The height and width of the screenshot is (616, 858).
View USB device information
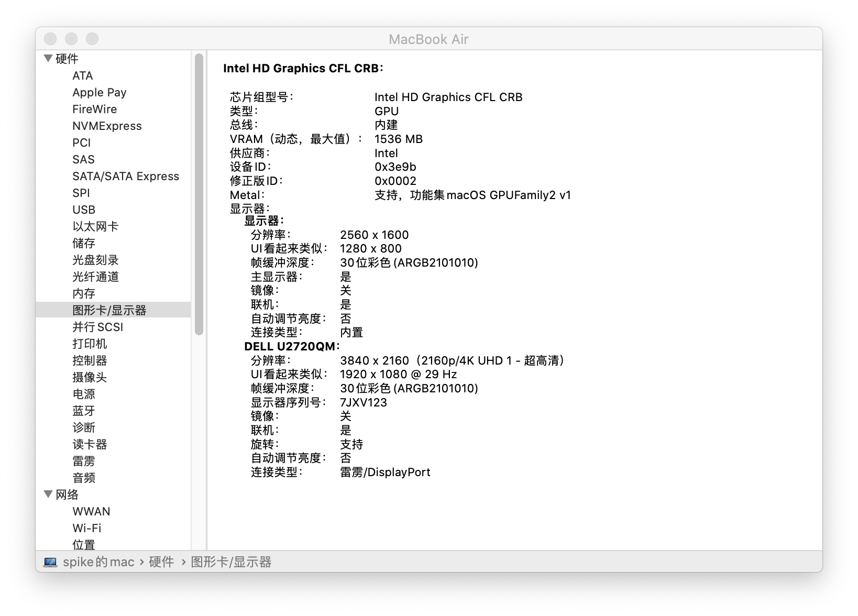(84, 210)
